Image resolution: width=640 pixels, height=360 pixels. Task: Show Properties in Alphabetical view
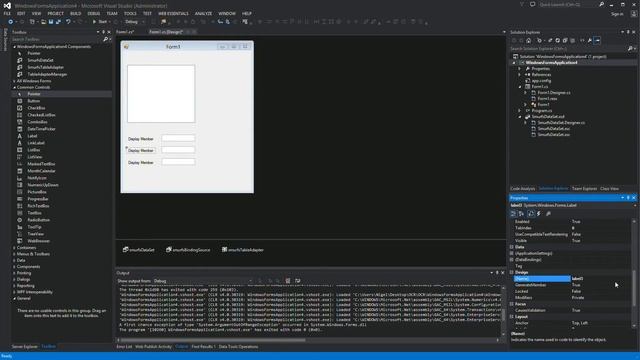(x=522, y=213)
